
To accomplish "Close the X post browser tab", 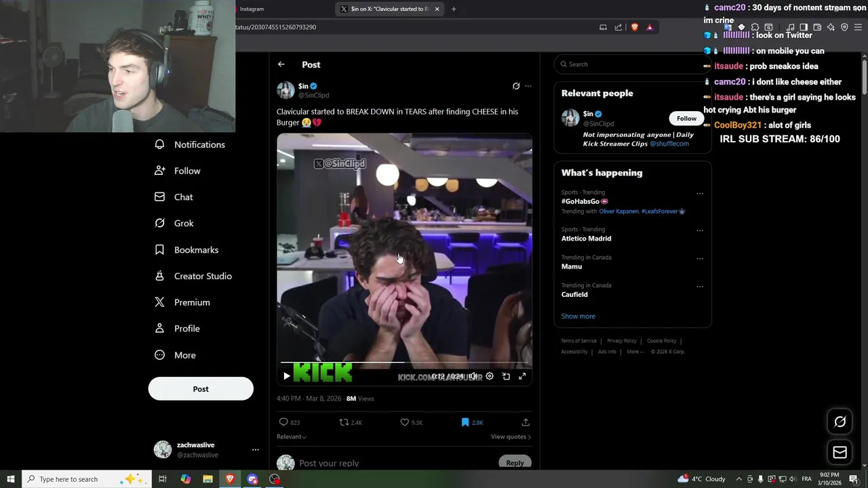I will click(437, 9).
